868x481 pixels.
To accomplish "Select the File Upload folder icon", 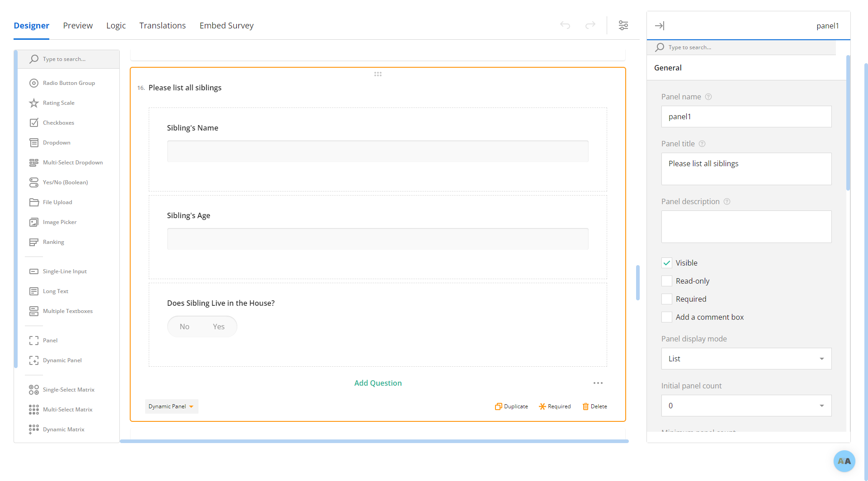I will pyautogui.click(x=34, y=202).
